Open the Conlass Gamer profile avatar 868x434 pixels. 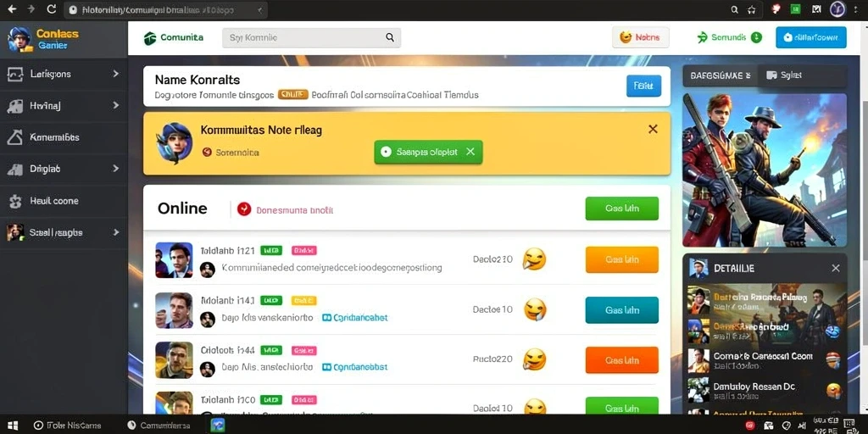click(x=19, y=39)
